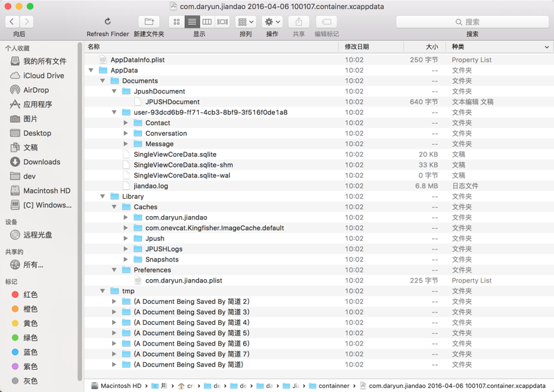This screenshot has height=392, width=554.
Task: Collapse the tmp folder
Action: pos(102,291)
